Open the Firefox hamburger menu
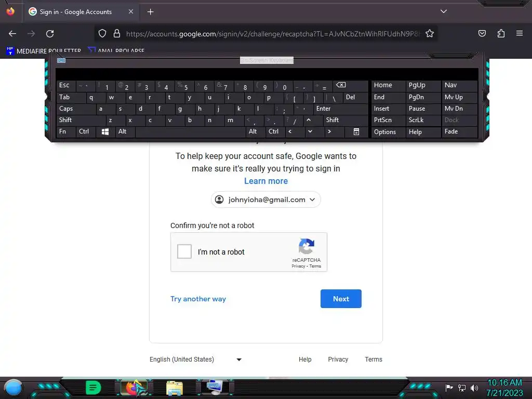The width and height of the screenshot is (532, 399). point(520,34)
